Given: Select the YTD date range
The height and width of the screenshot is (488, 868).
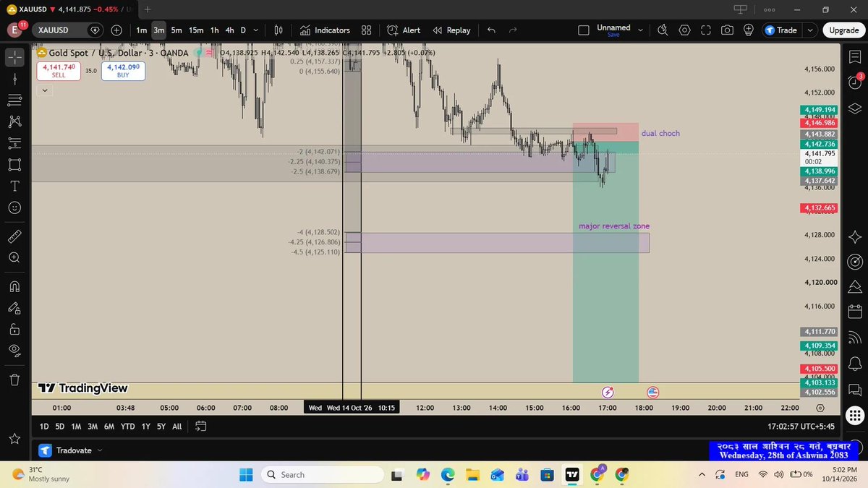Looking at the screenshot, I should point(128,427).
